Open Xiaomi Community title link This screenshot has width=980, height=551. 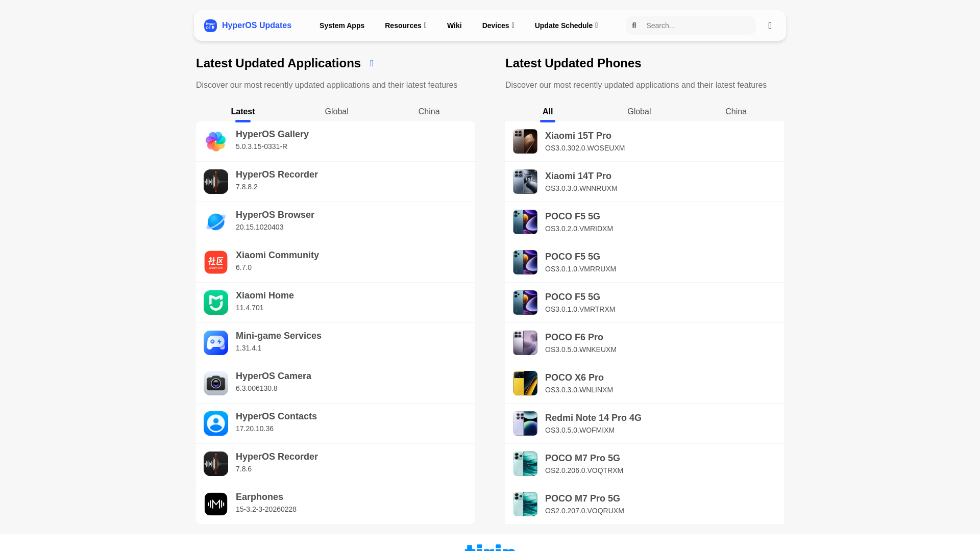coord(277,255)
